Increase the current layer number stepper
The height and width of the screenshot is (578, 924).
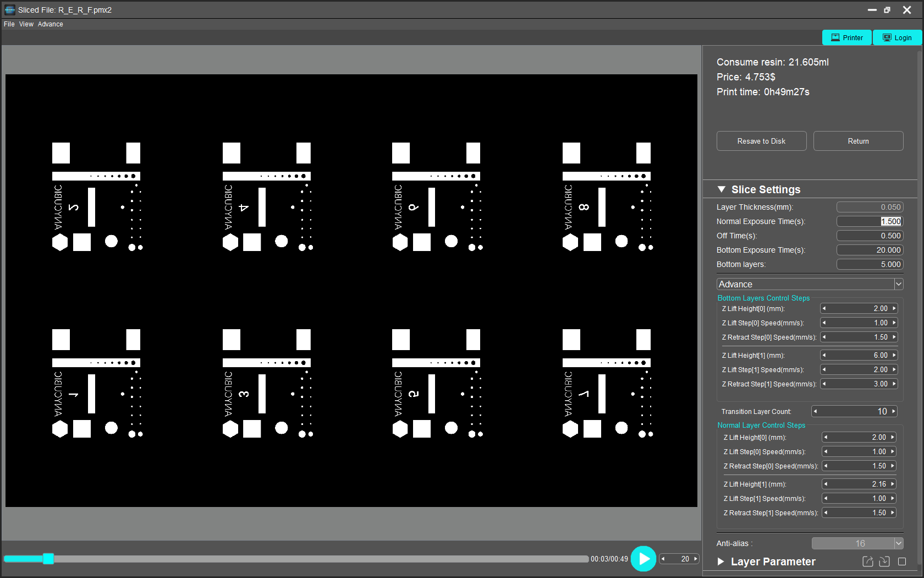pos(696,559)
